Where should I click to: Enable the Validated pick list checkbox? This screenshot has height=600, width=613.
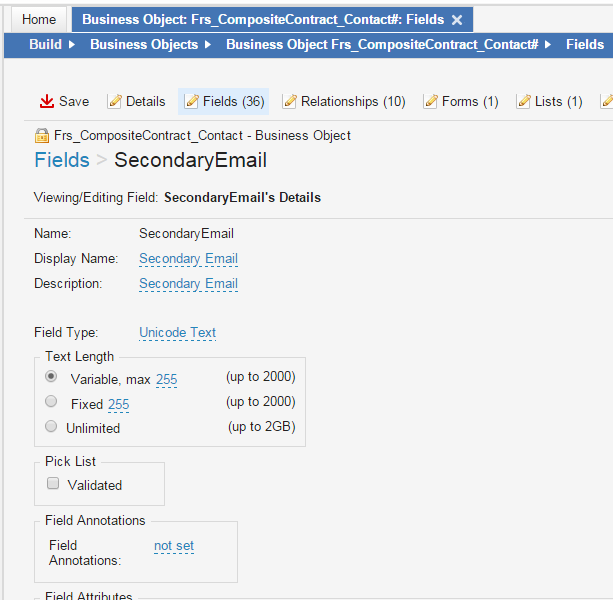54,484
